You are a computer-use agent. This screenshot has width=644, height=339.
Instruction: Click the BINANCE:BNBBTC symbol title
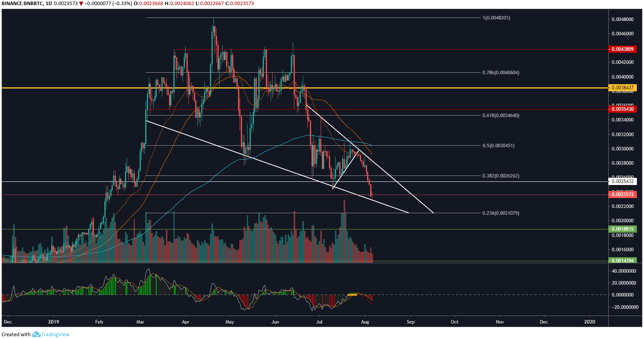pos(22,4)
